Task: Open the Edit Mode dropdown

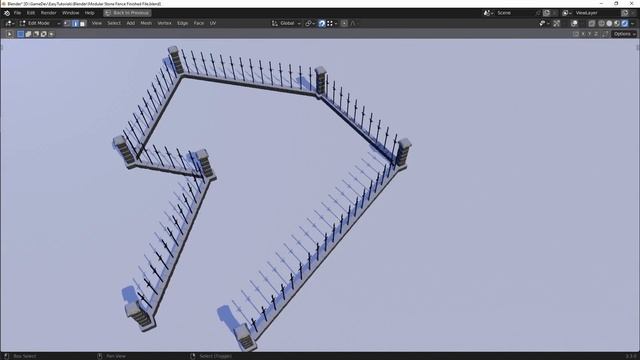Action: pyautogui.click(x=40, y=23)
